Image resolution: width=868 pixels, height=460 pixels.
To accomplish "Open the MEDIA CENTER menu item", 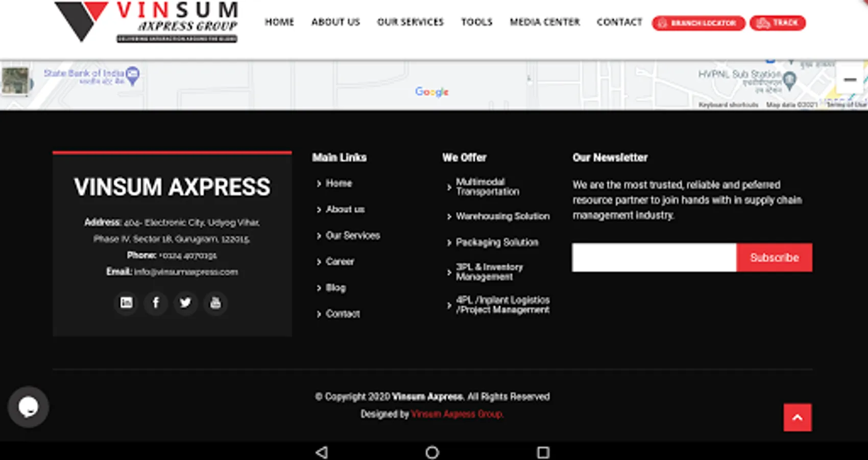I will point(545,22).
